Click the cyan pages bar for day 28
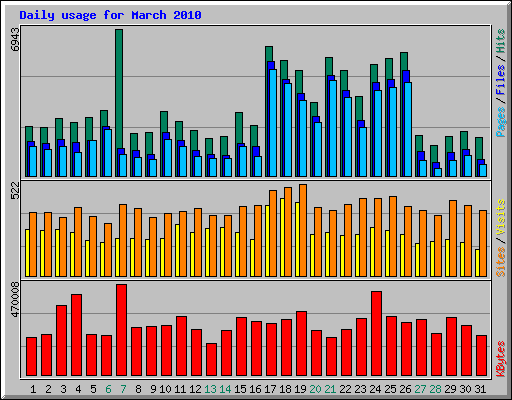This screenshot has height=400, width=512. [438, 172]
